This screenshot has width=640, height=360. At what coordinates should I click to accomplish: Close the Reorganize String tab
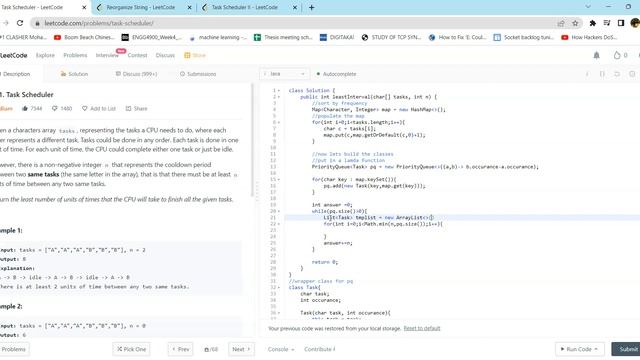(189, 7)
